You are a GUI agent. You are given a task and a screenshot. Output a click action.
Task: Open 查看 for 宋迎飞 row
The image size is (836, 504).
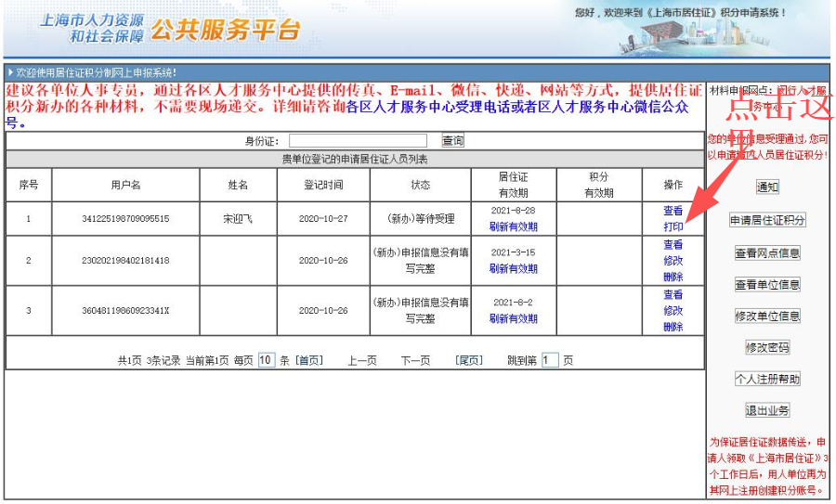pos(673,211)
